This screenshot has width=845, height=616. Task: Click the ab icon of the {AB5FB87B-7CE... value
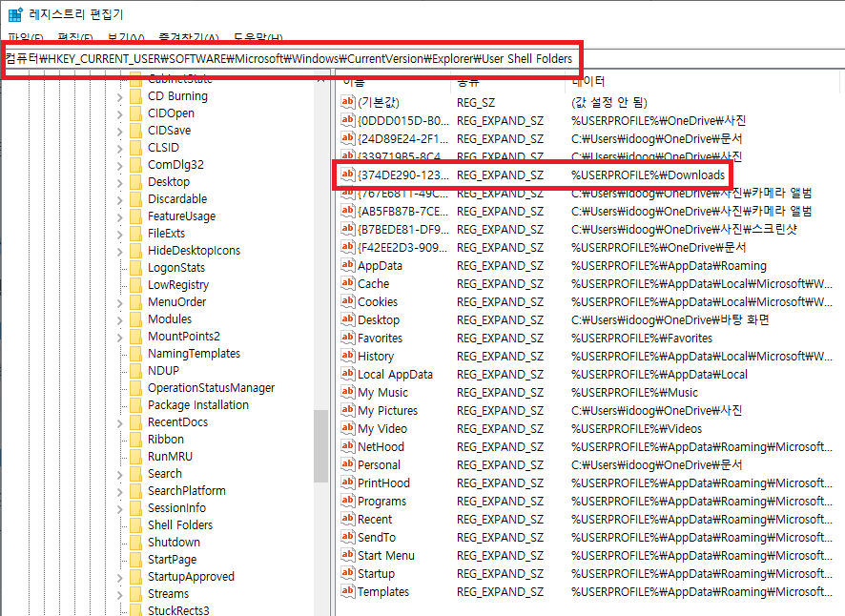347,211
